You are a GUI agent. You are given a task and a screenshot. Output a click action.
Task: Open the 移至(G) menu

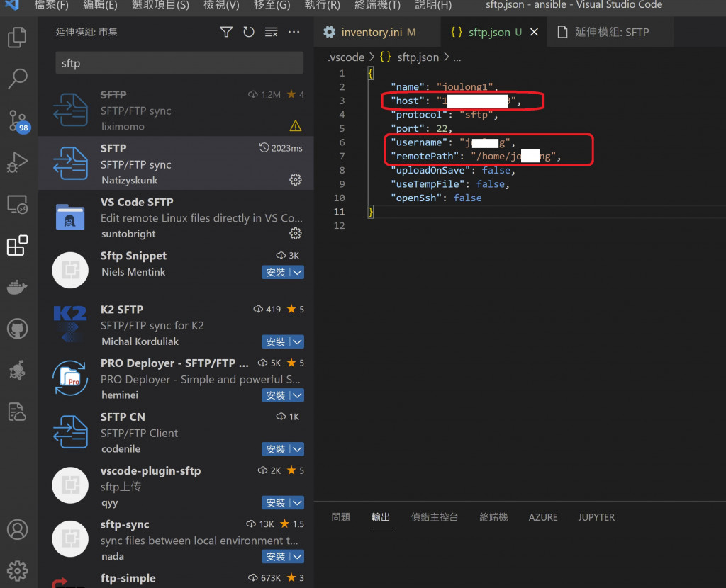click(272, 5)
